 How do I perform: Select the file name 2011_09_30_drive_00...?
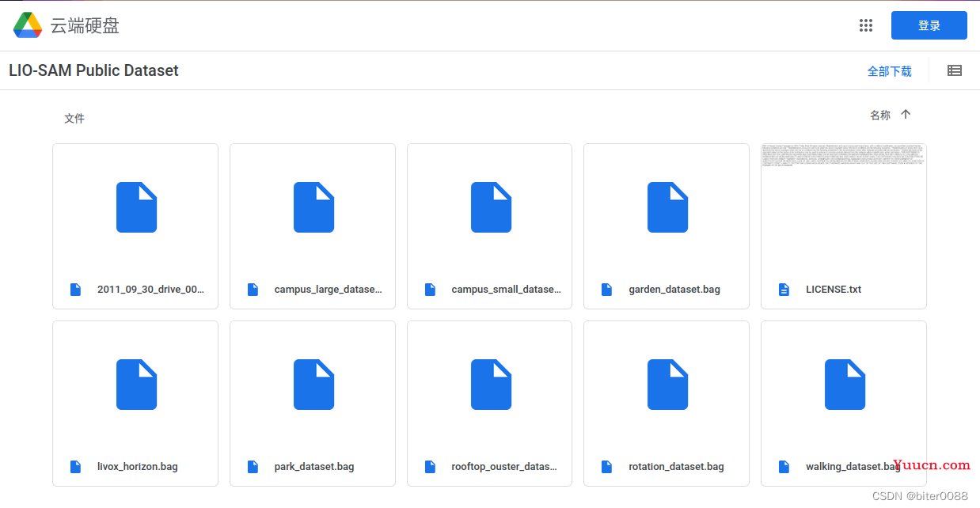151,290
